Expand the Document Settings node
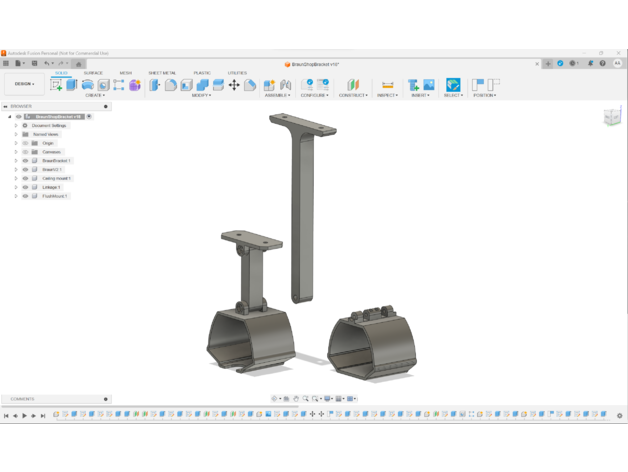The image size is (628, 472). click(16, 125)
